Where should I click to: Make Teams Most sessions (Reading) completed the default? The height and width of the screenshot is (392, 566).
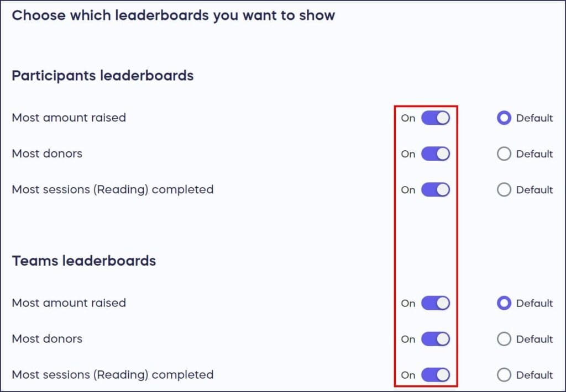pyautogui.click(x=504, y=374)
